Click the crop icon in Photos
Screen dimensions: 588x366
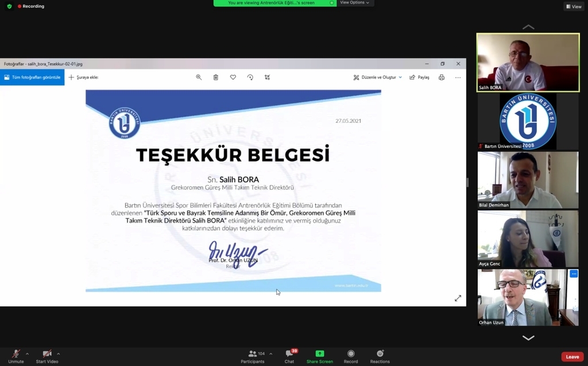click(x=267, y=77)
